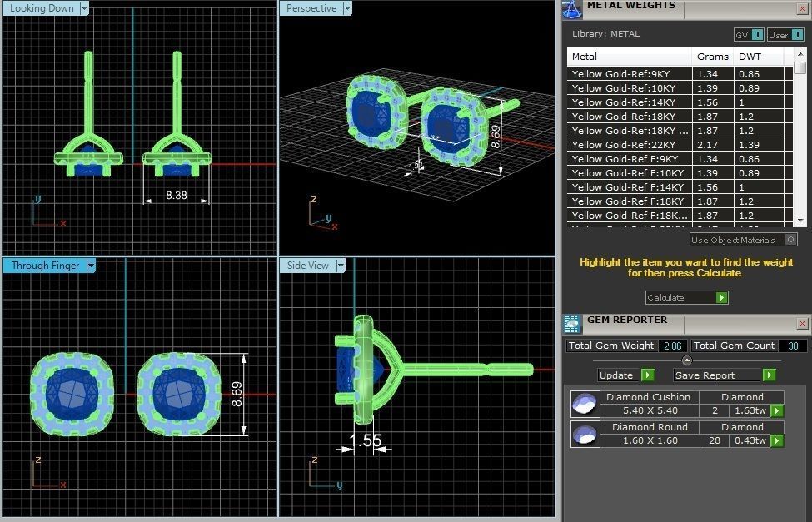812x522 pixels.
Task: Open the Diamond Cushion gem thumbnail
Action: 585,404
